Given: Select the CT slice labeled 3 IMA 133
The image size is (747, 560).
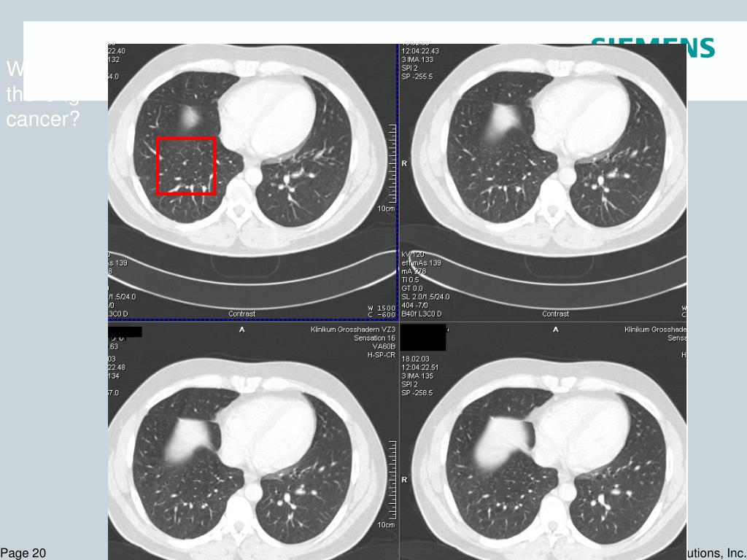Looking at the screenshot, I should 543,182.
